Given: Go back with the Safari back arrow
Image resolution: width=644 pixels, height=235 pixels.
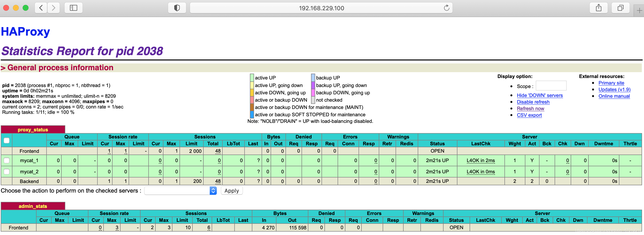Looking at the screenshot, I should point(41,8).
